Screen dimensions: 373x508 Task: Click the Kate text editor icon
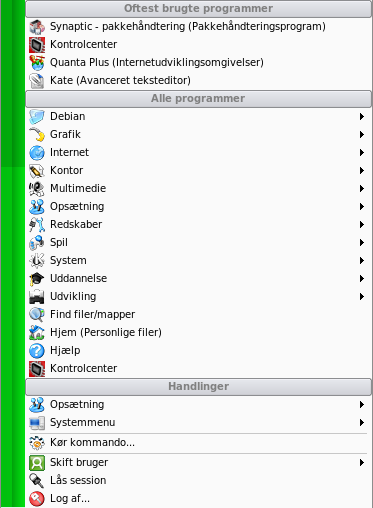click(37, 81)
